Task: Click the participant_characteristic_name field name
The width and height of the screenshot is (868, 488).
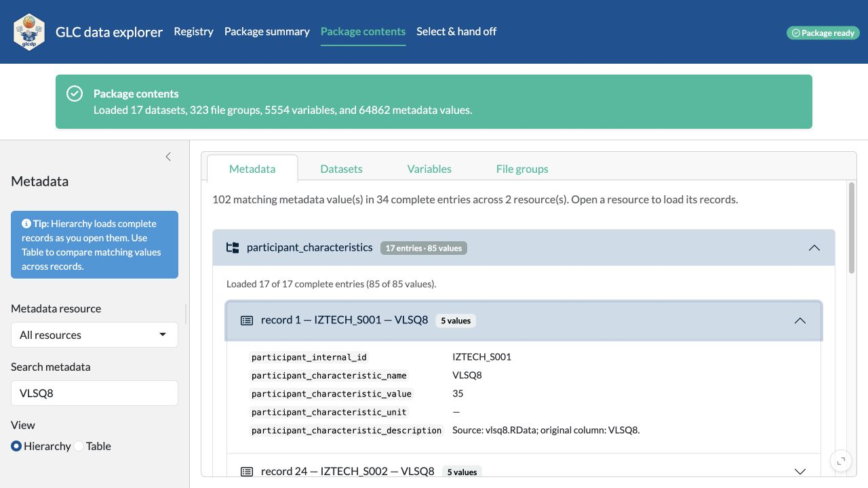Action: [x=329, y=375]
